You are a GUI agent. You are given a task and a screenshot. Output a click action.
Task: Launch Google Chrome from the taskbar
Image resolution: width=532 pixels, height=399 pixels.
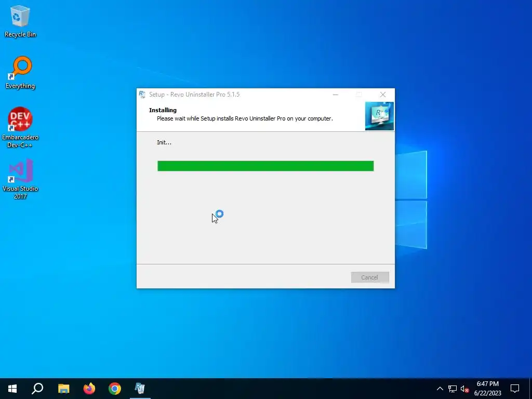pyautogui.click(x=115, y=389)
